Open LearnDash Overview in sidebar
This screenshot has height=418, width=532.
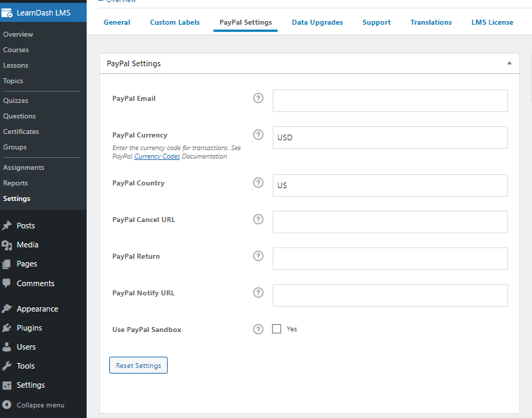tap(18, 35)
